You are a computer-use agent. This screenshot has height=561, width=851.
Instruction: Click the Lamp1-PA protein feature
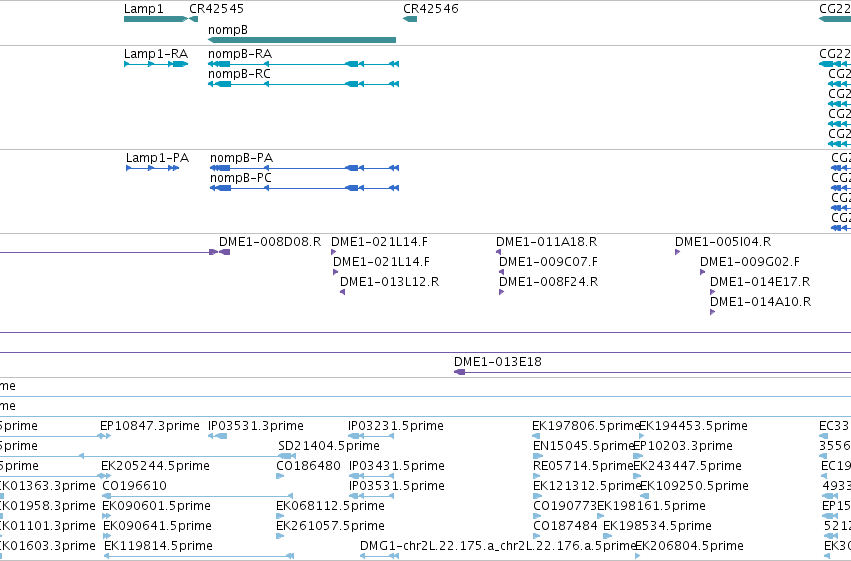coord(153,168)
